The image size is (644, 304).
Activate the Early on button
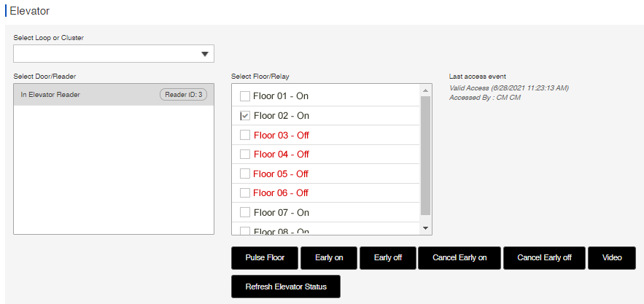tap(329, 258)
